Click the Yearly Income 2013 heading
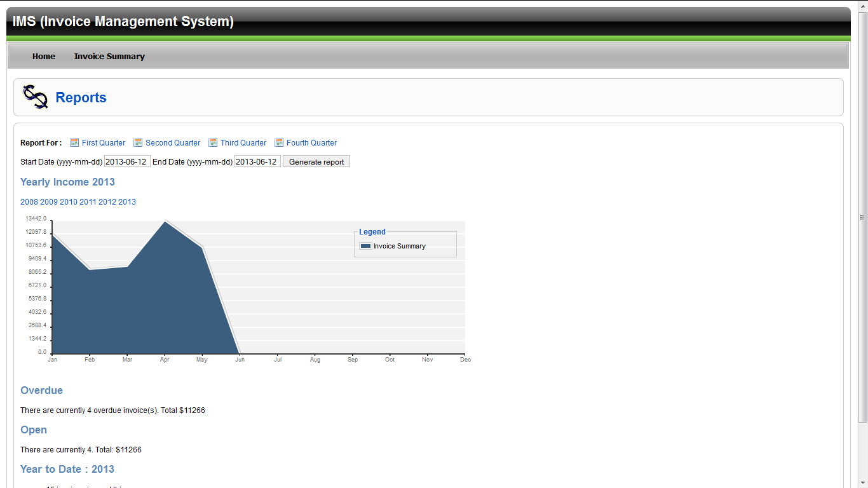Viewport: 868px width, 488px height. pyautogui.click(x=67, y=182)
